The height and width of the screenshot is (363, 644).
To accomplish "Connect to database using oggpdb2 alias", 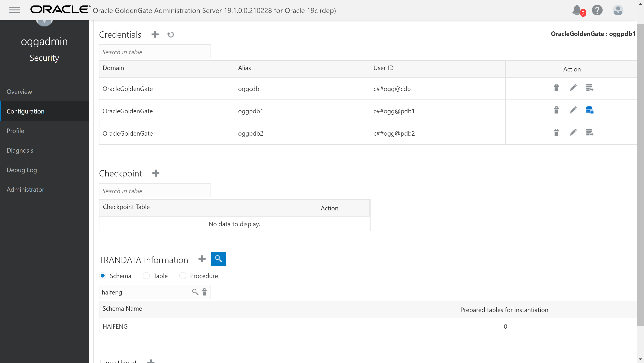I will pos(590,132).
